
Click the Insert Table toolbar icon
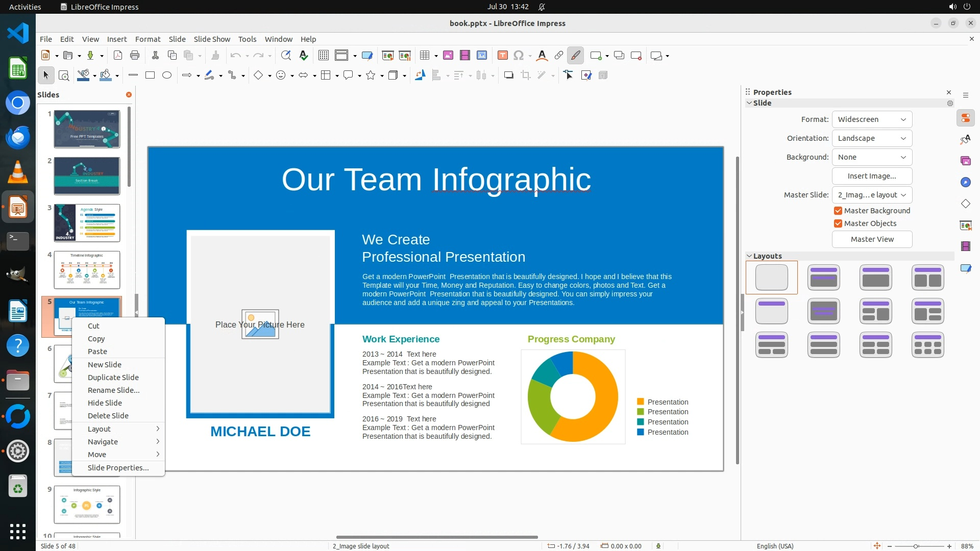(424, 56)
